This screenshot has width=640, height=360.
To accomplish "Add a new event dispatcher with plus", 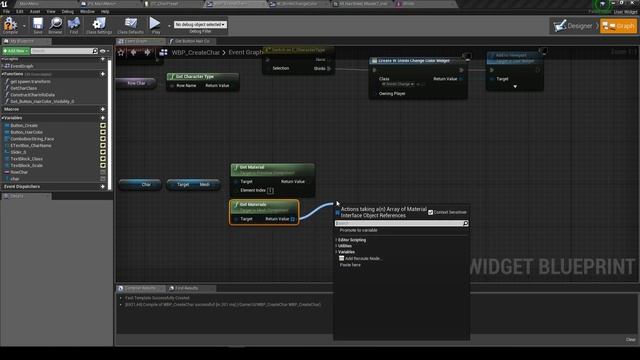I will (103, 187).
